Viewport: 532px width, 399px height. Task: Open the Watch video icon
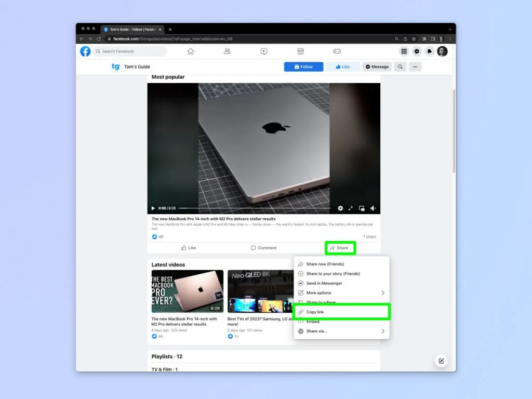(x=264, y=51)
